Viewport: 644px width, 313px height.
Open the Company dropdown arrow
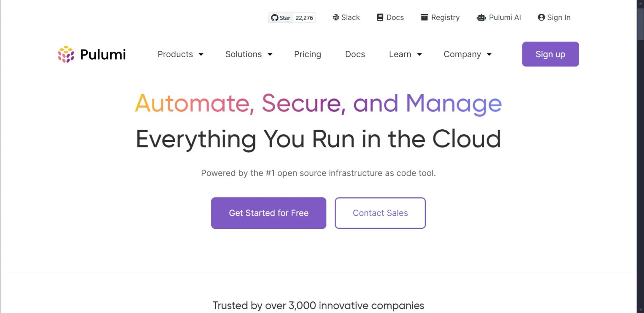[489, 54]
